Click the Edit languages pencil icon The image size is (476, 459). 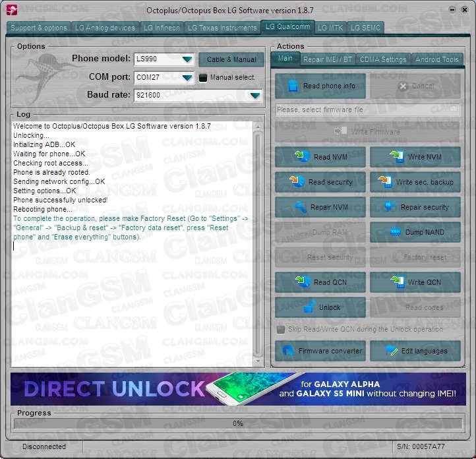click(392, 351)
